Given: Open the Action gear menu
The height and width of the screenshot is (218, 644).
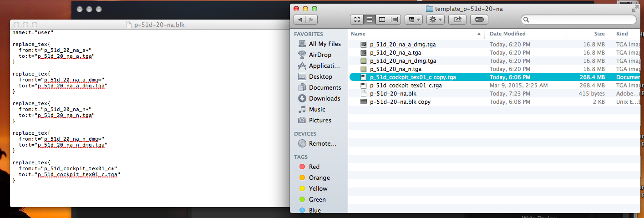Looking at the screenshot, I should (435, 20).
